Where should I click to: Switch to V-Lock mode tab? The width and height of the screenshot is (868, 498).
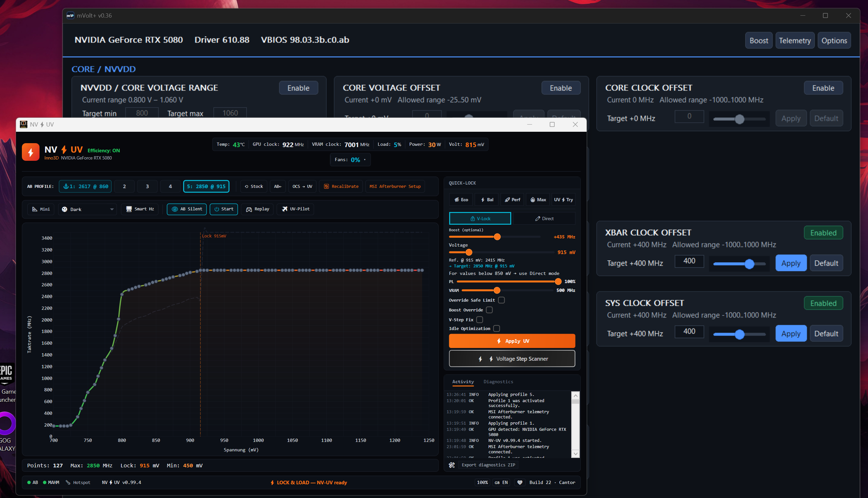[x=480, y=219]
